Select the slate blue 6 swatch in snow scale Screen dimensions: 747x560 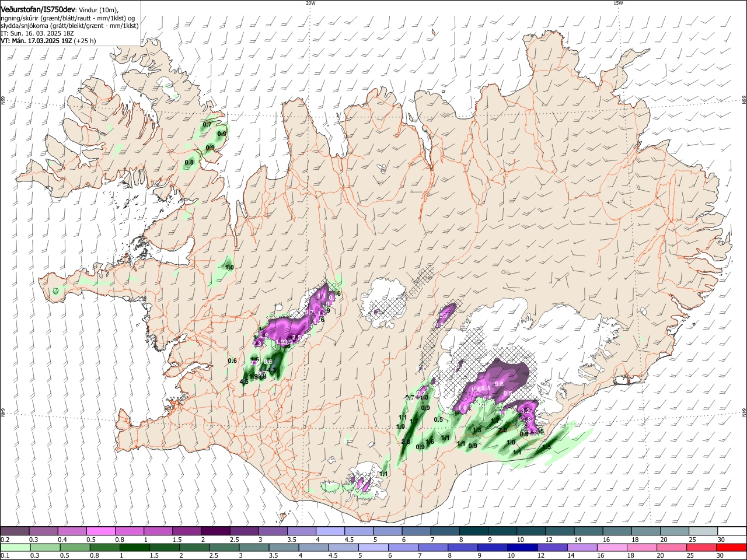click(x=417, y=531)
